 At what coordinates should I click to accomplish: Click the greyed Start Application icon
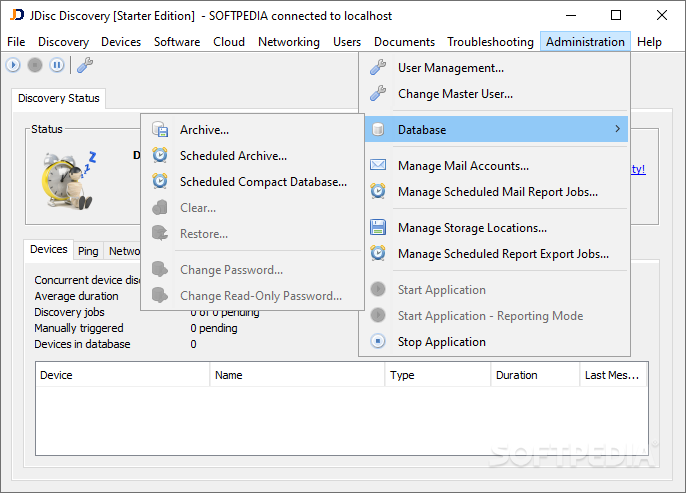(x=378, y=290)
